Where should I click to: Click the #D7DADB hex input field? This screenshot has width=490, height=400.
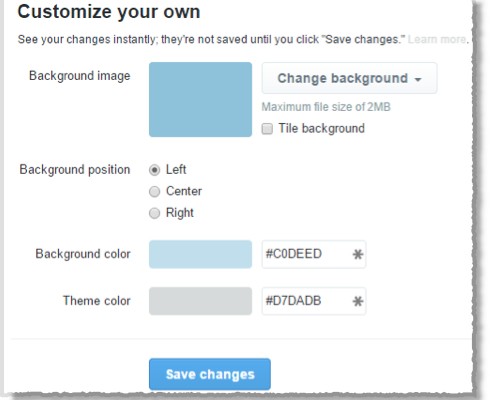click(314, 301)
